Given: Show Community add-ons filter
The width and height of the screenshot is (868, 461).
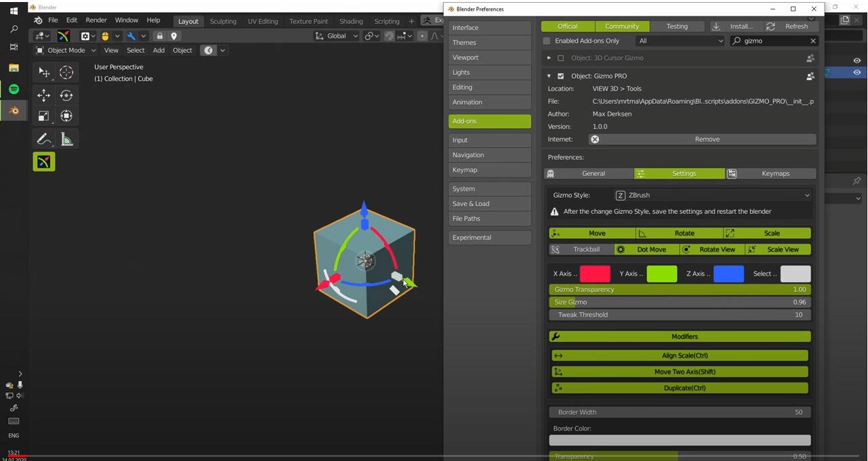Looking at the screenshot, I should (622, 26).
